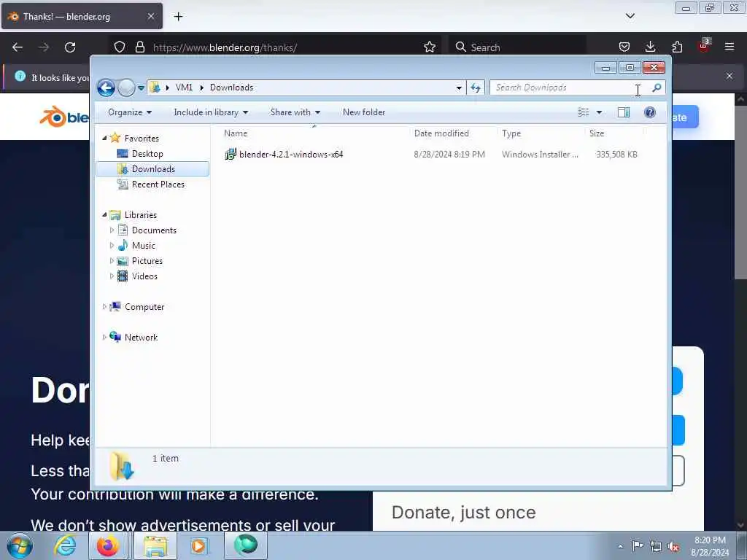Click the Firefox URL address field
The image size is (747, 560).
point(274,47)
